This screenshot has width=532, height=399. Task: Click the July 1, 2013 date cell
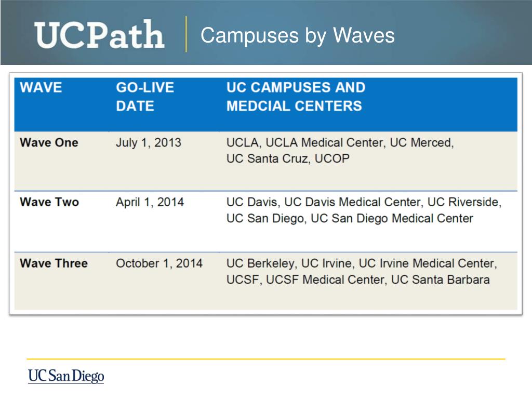tap(149, 142)
